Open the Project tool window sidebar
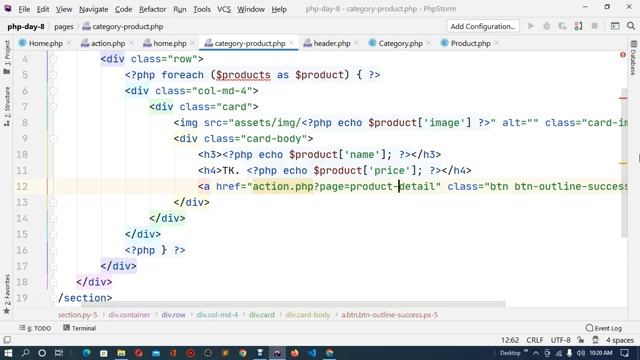Image resolution: width=640 pixels, height=360 pixels. pos(7,57)
